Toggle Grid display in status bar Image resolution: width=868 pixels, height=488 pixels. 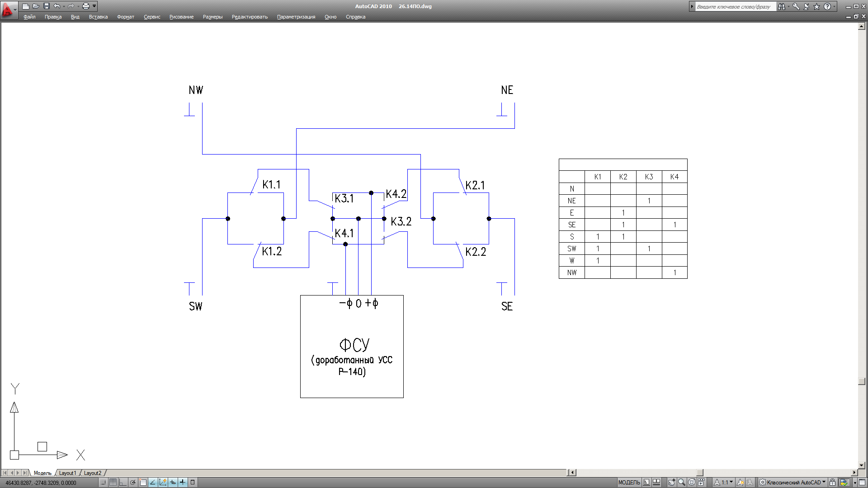click(x=113, y=482)
